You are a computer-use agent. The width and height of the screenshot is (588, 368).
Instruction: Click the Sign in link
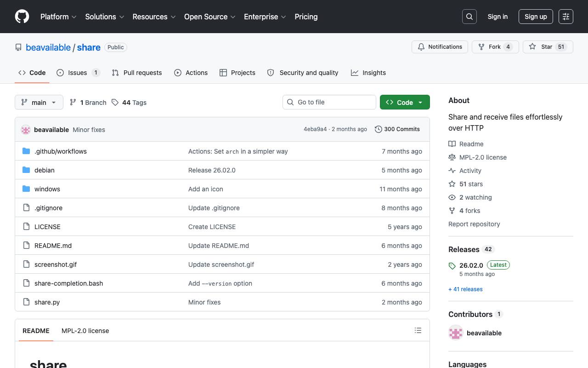point(498,17)
